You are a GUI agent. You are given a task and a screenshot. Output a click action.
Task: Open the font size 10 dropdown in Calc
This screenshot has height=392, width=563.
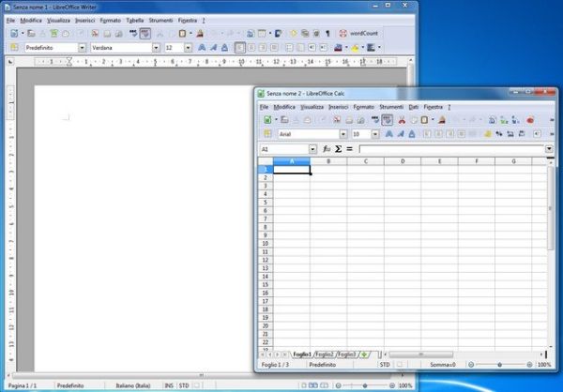coord(375,134)
